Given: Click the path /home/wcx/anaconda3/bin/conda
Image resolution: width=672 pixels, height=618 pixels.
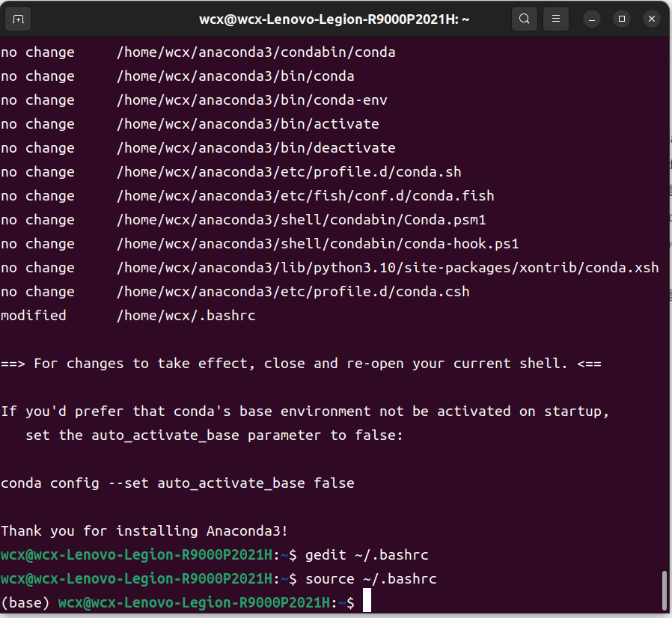Looking at the screenshot, I should (235, 76).
